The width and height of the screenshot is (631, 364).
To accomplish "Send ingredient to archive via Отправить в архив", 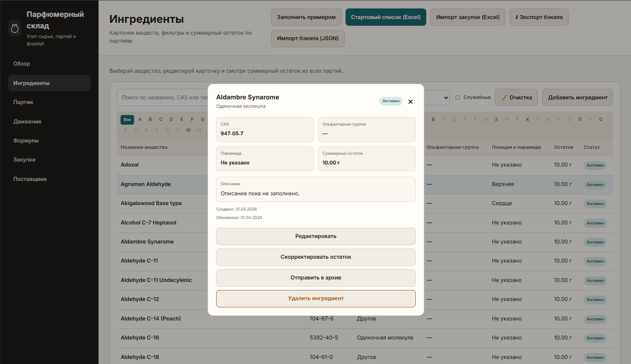I will click(x=315, y=278).
